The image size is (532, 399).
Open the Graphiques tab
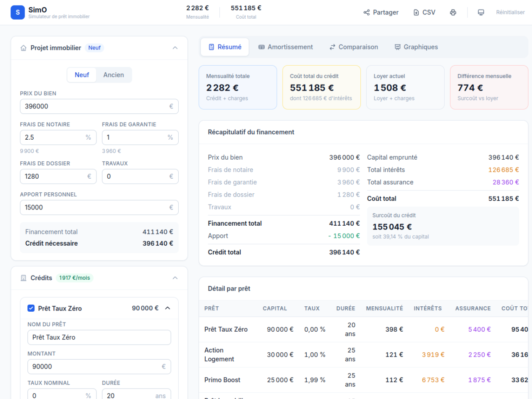416,47
